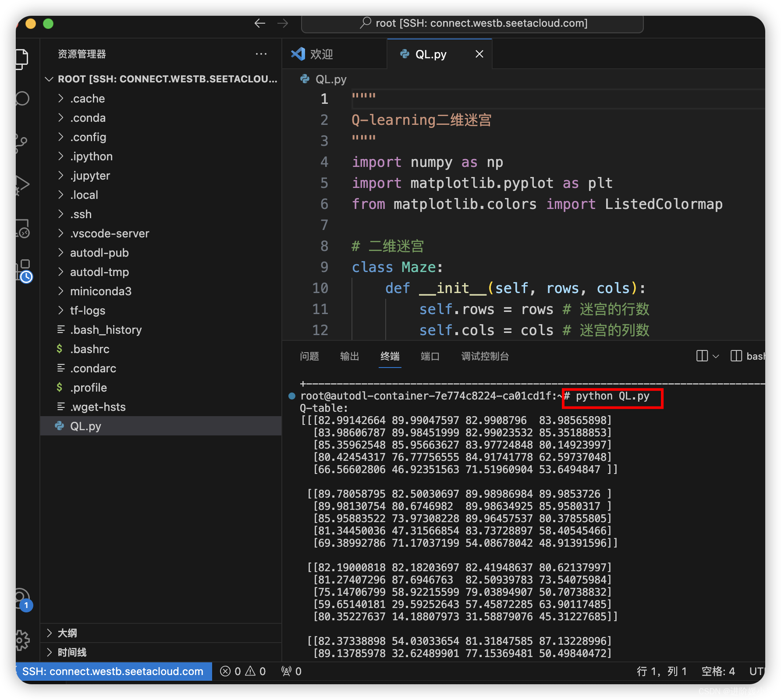This screenshot has width=781, height=700.
Task: Expand the .jupyter folder
Action: click(x=161, y=176)
